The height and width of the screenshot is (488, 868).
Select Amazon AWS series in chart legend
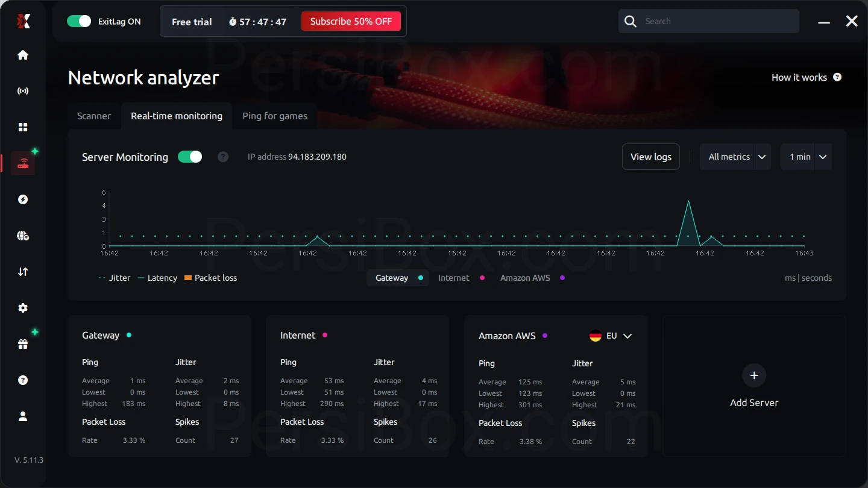click(532, 278)
